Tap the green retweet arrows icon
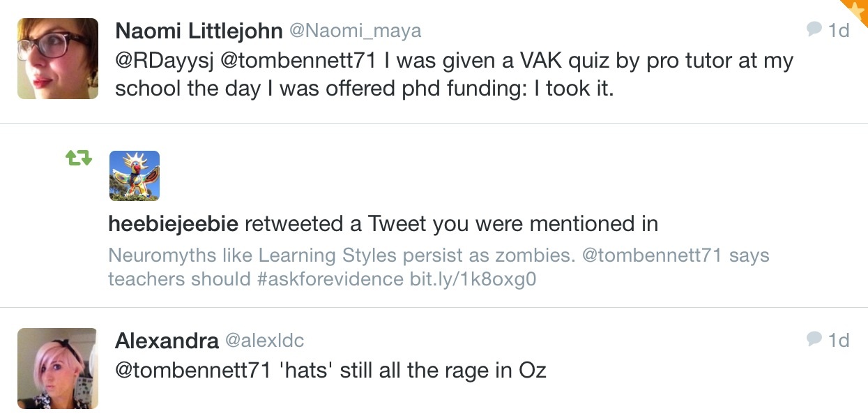 tap(78, 159)
